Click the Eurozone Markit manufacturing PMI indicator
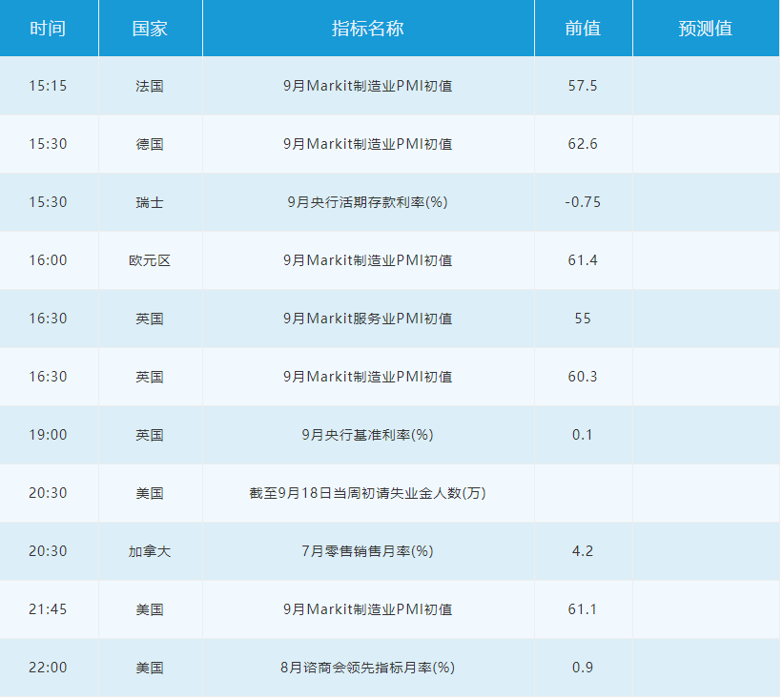This screenshot has height=700, width=783. pyautogui.click(x=368, y=260)
